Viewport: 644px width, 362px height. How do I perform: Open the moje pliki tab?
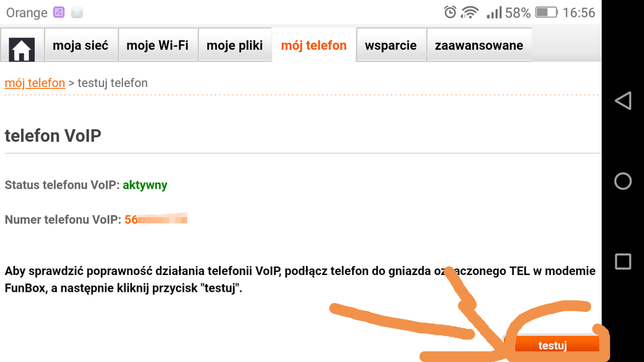[x=235, y=45]
